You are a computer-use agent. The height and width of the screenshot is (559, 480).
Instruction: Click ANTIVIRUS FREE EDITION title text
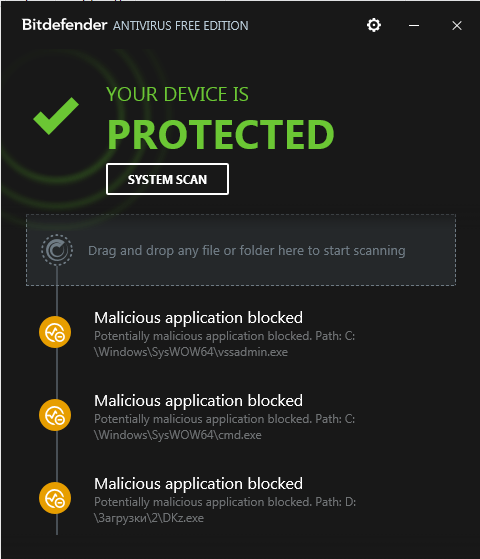(181, 26)
